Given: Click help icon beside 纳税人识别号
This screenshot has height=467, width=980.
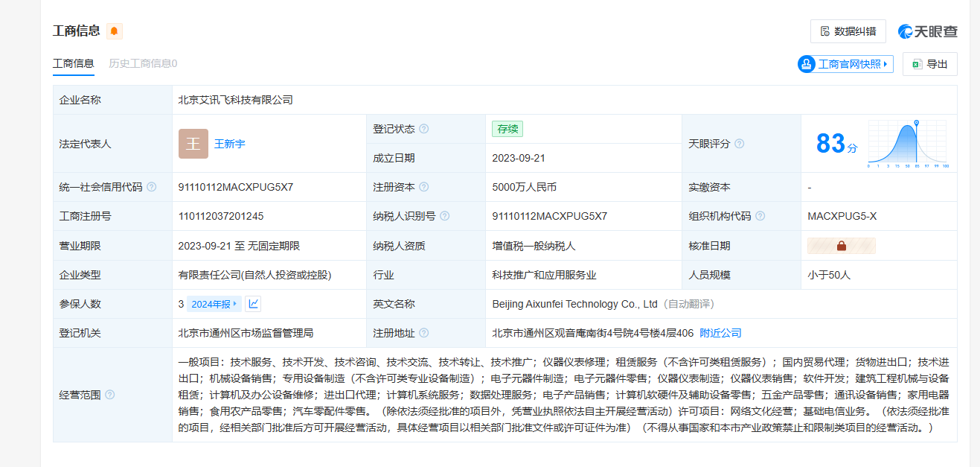Looking at the screenshot, I should click(445, 216).
